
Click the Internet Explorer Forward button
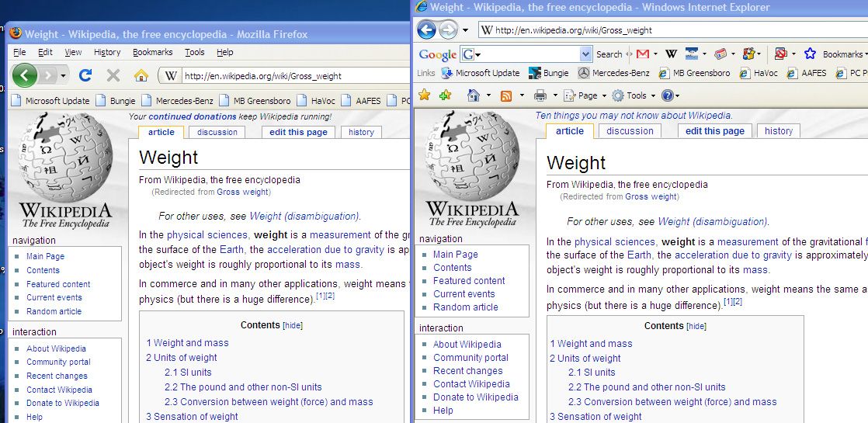(448, 29)
